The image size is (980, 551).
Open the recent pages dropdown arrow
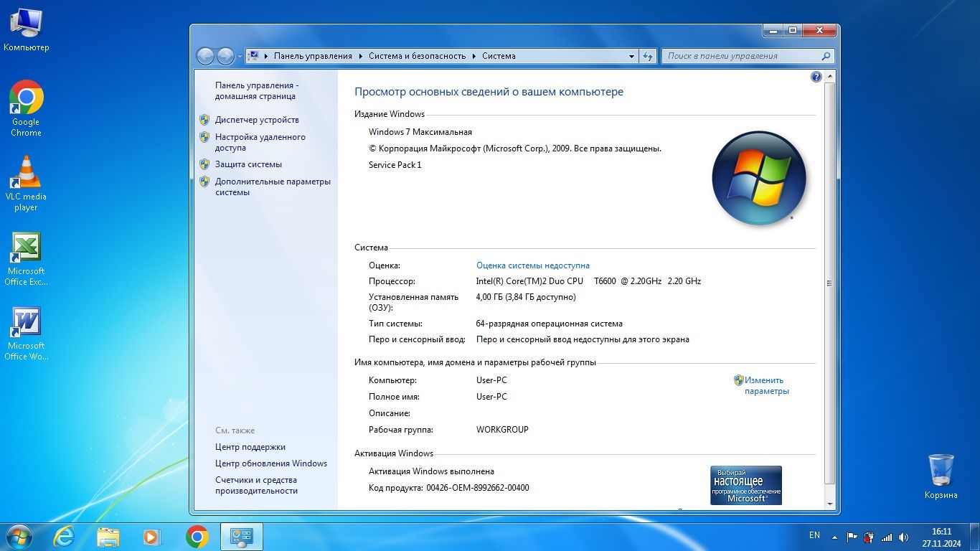point(240,56)
